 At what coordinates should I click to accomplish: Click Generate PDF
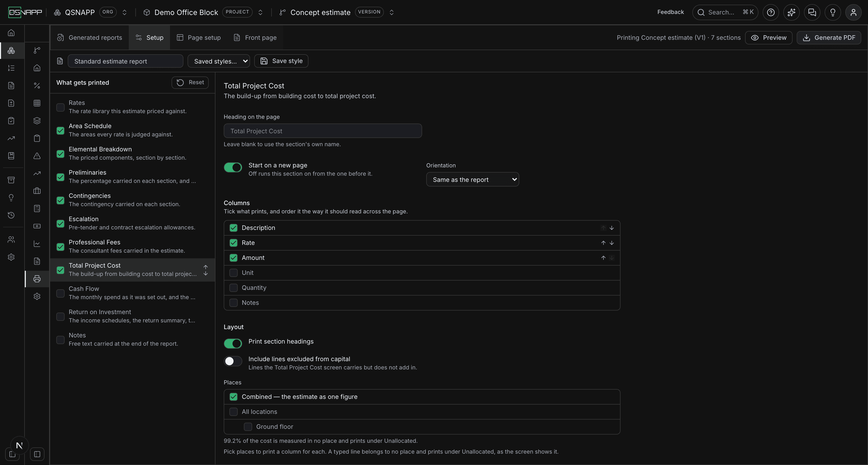click(828, 37)
